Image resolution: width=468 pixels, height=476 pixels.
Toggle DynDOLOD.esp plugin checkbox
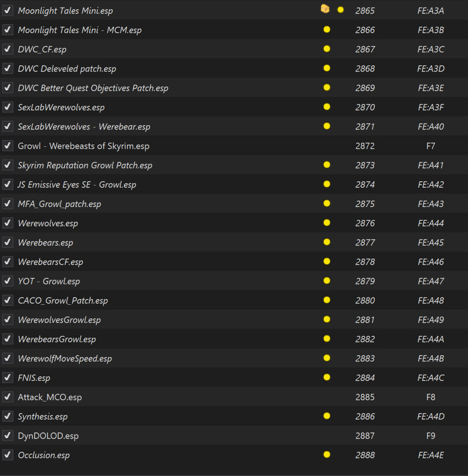pos(7,435)
